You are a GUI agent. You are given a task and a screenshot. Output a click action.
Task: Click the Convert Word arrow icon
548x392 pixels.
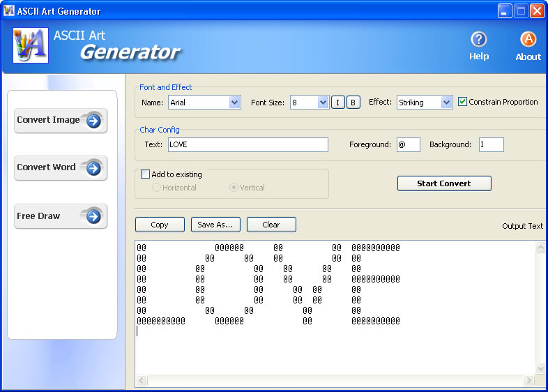click(x=93, y=169)
